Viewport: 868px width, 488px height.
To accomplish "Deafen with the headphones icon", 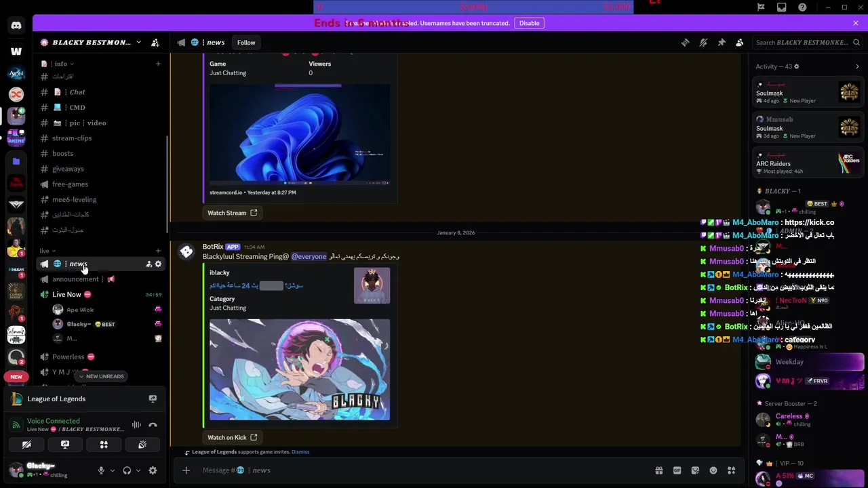I will click(127, 470).
